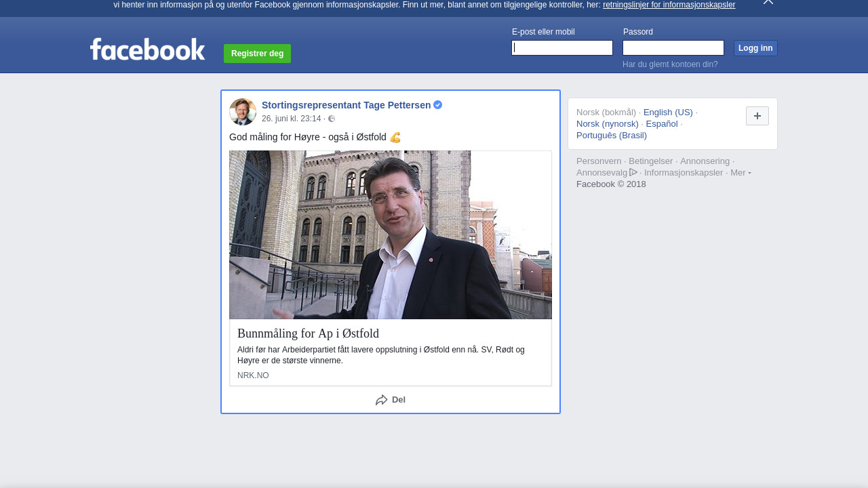
Task: Focus the Passord input field
Action: click(673, 48)
